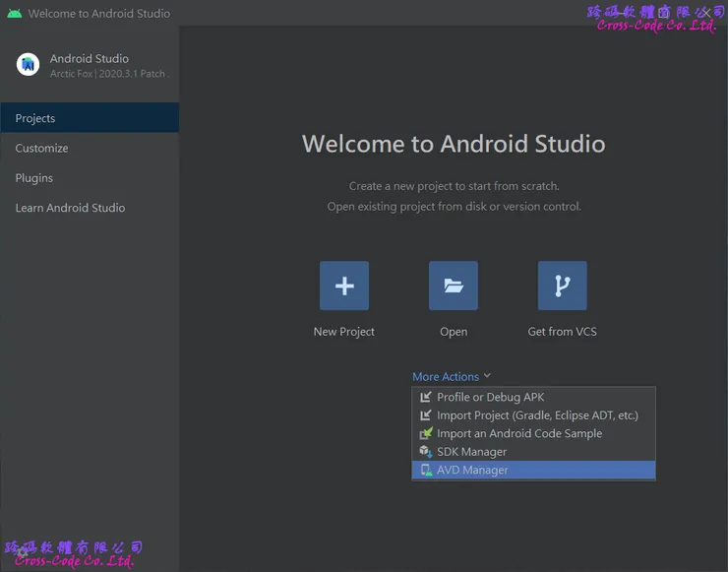Click the Get from VCS branch icon
The image size is (728, 572).
point(562,286)
